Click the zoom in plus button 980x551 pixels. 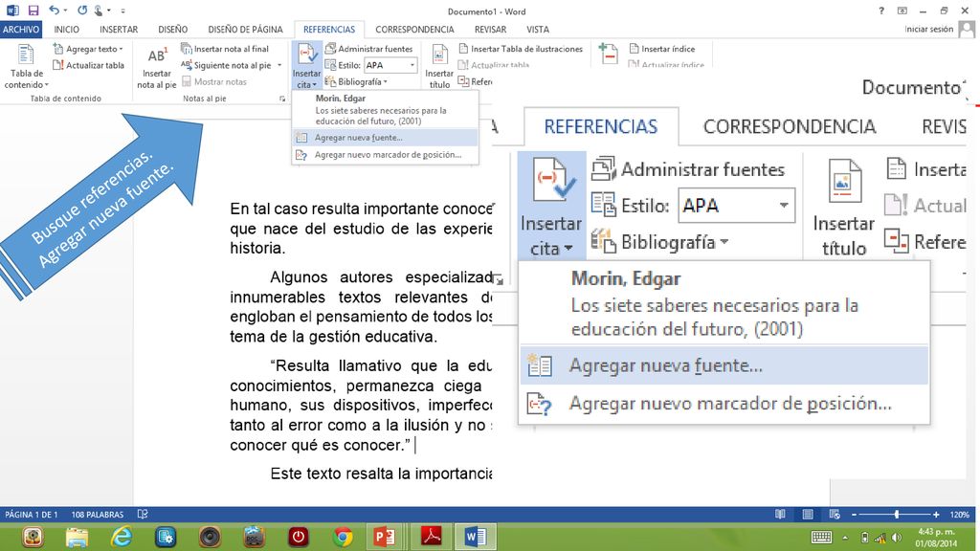[936, 515]
